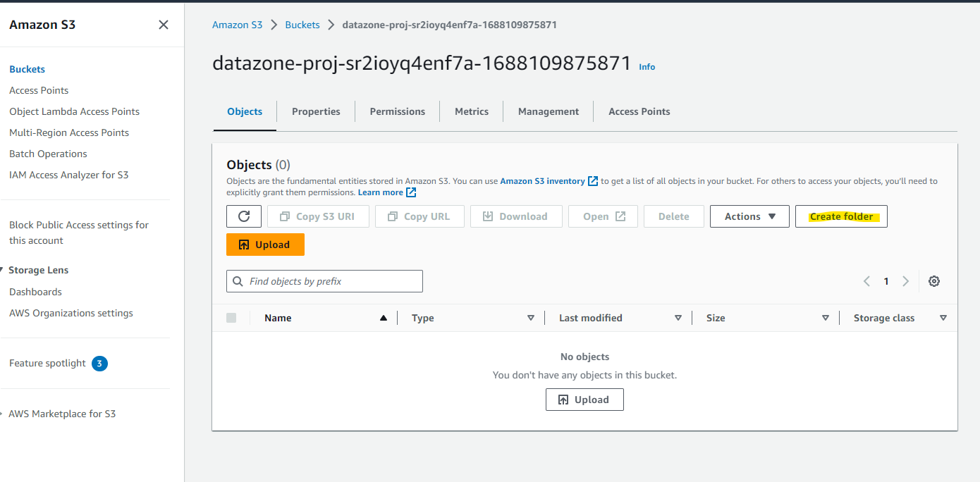Viewport: 980px width, 482px height.
Task: Click Upload button below No objects
Action: 584,400
